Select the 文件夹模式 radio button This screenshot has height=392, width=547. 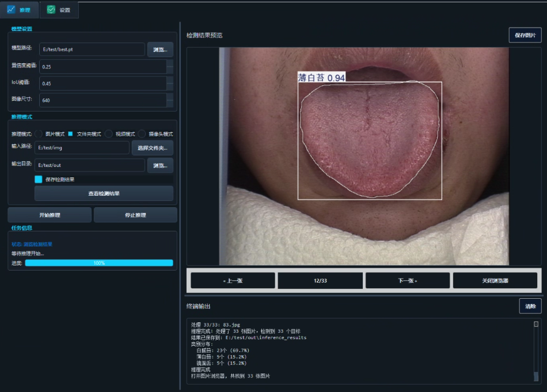[x=70, y=134]
